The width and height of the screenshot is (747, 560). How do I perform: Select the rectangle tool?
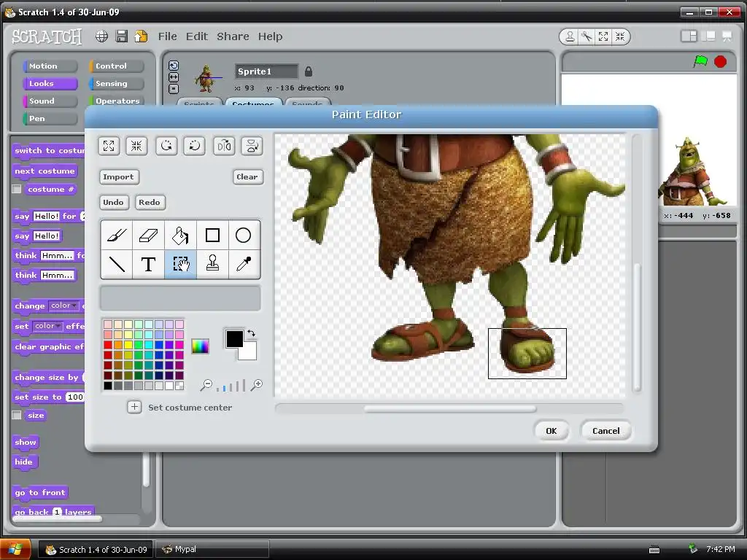[x=212, y=236]
